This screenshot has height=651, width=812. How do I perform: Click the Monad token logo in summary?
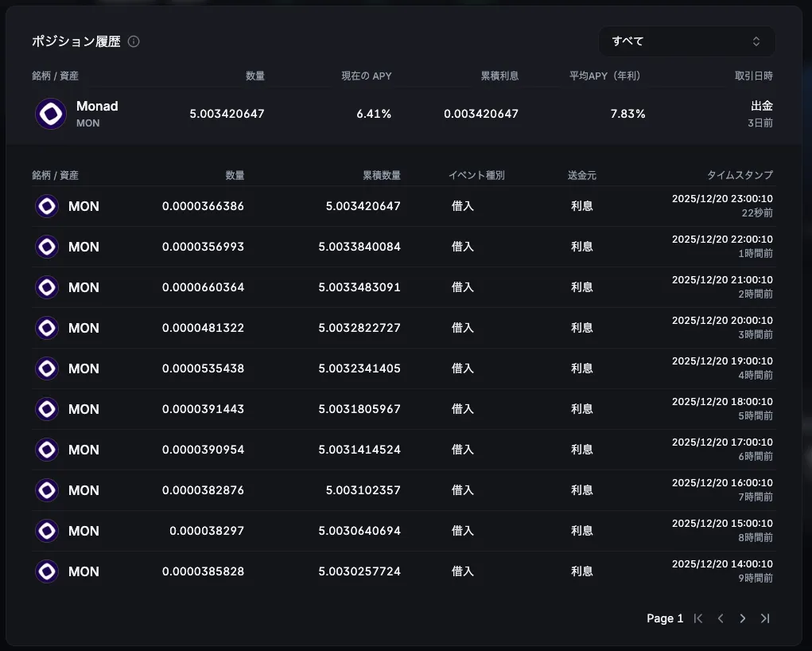(x=51, y=114)
